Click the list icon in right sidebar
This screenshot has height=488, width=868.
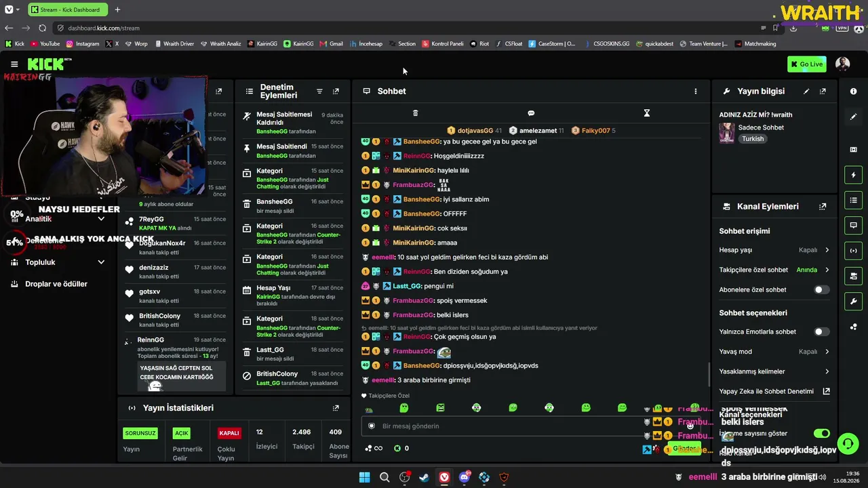click(853, 200)
